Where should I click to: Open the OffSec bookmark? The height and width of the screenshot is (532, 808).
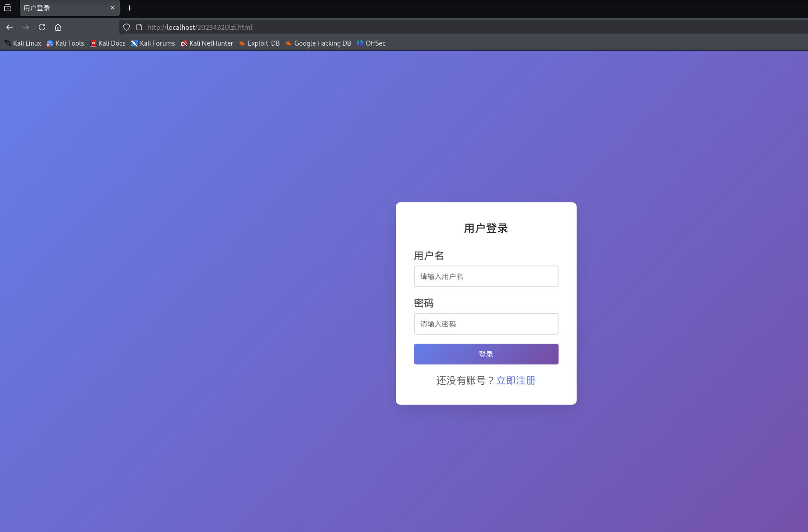(x=371, y=43)
